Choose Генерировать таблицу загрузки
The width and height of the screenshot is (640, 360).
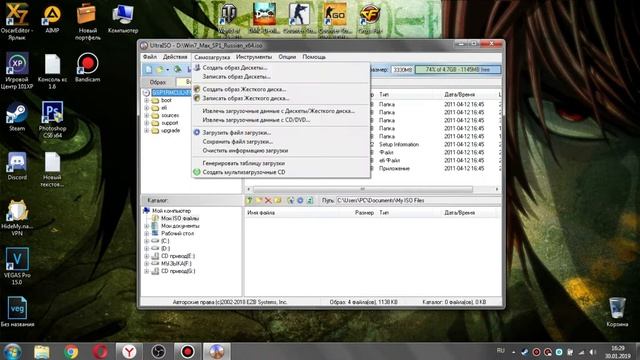coord(281,163)
